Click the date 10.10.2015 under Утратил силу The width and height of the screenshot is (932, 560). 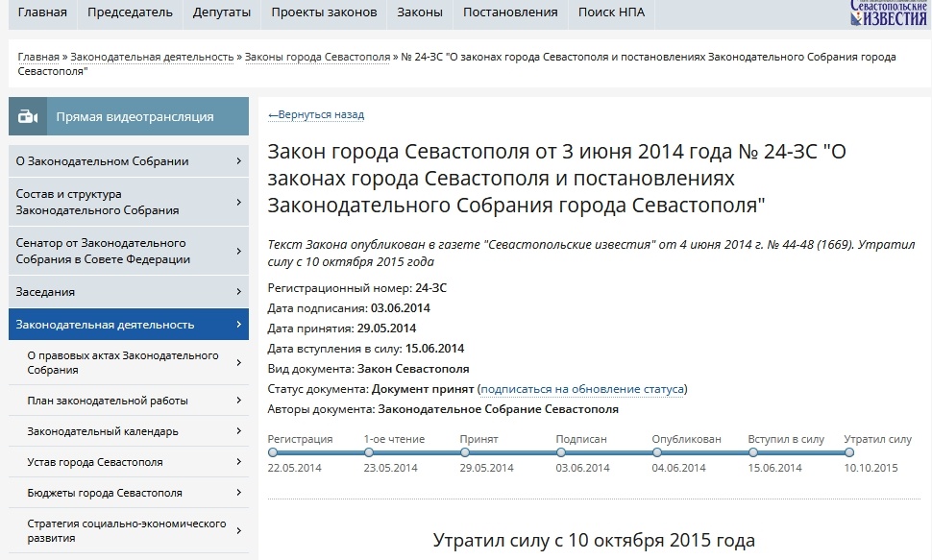click(x=871, y=468)
